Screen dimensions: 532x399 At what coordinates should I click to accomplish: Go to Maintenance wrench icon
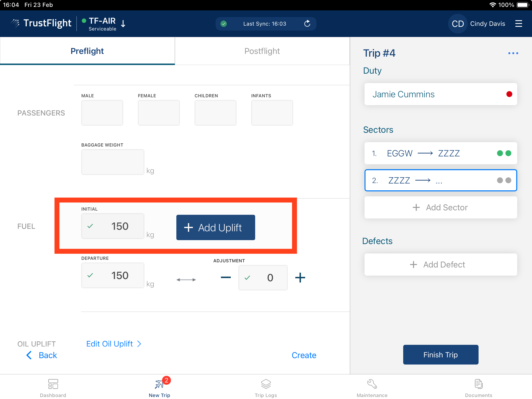(x=372, y=384)
